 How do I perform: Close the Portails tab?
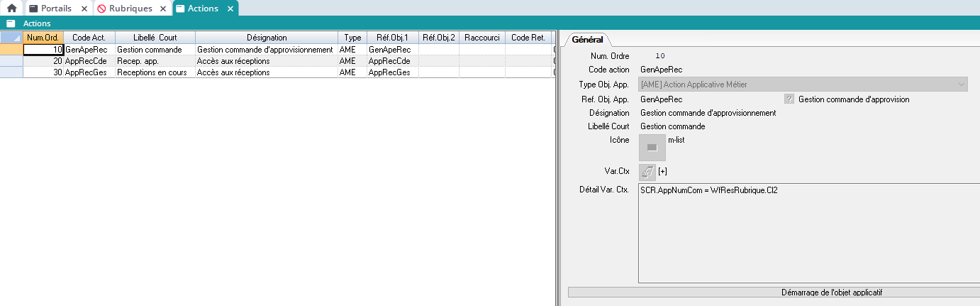(x=84, y=9)
